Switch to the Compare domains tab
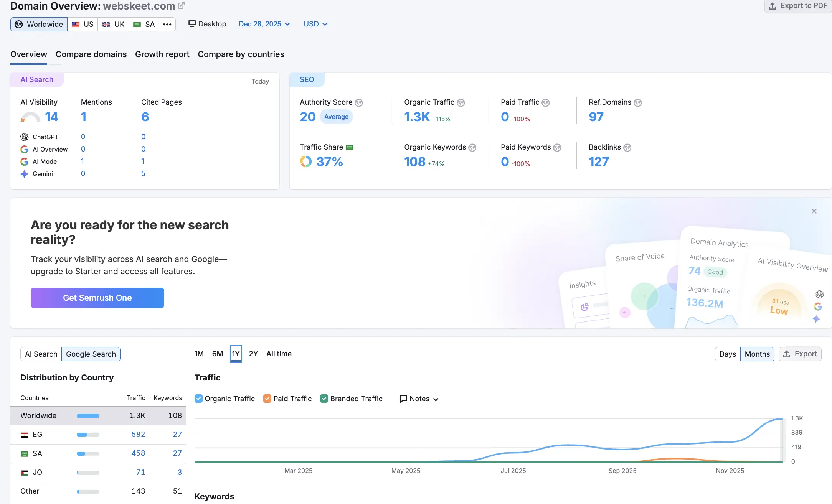832x504 pixels. coord(91,54)
